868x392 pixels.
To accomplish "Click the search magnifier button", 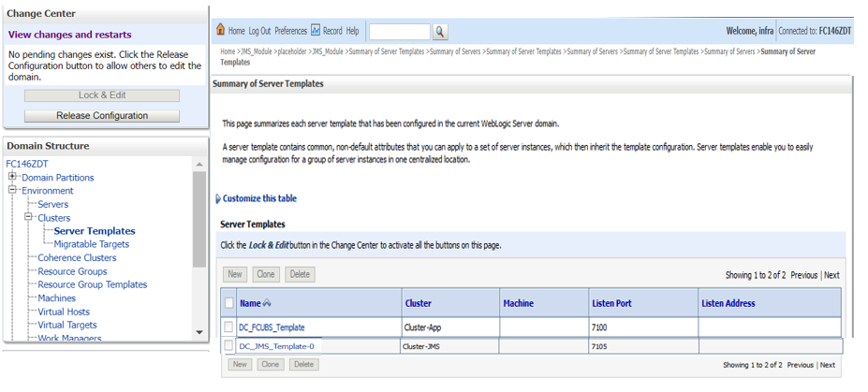I will point(440,32).
